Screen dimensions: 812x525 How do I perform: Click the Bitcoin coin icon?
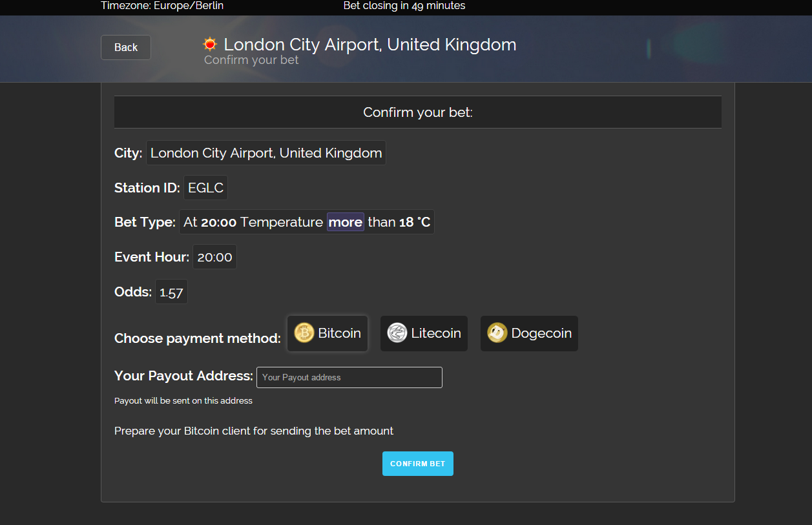(x=304, y=333)
